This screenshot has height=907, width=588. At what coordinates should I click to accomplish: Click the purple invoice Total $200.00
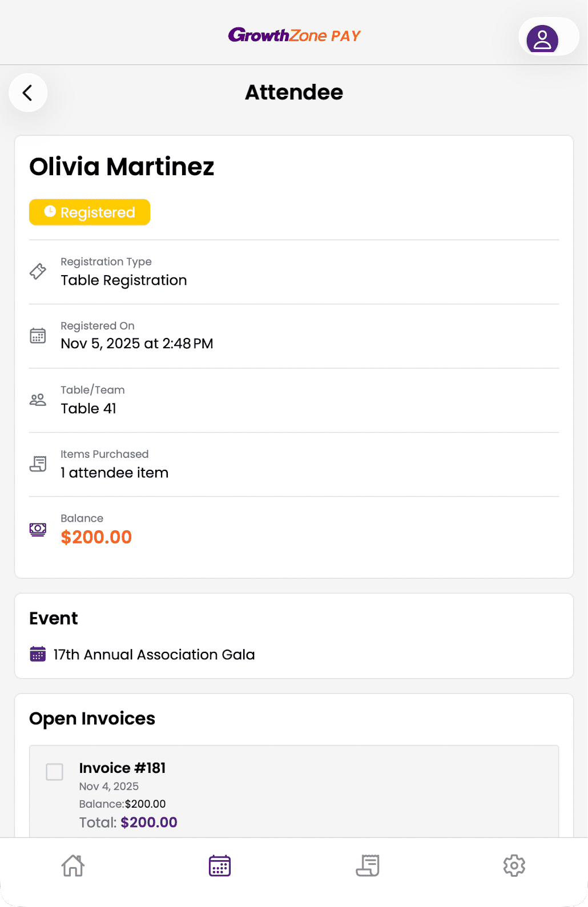[148, 823]
